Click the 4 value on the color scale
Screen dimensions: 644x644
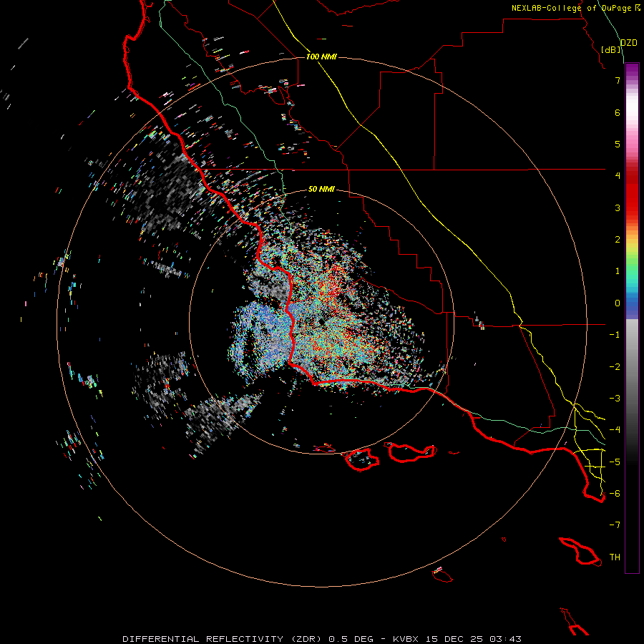[618, 176]
